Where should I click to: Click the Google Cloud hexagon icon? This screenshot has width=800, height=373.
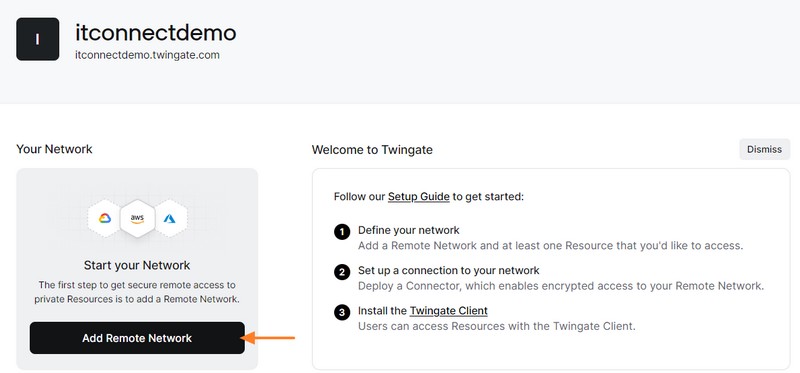[105, 218]
